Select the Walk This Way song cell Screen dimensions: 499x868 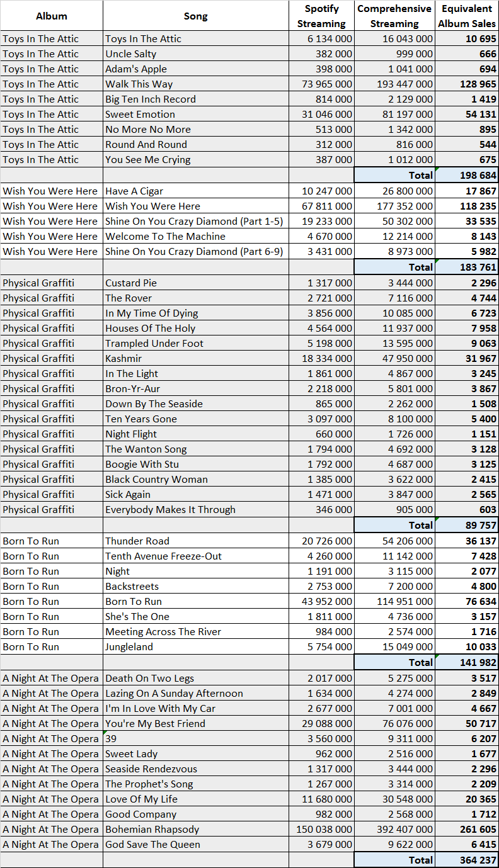(195, 84)
